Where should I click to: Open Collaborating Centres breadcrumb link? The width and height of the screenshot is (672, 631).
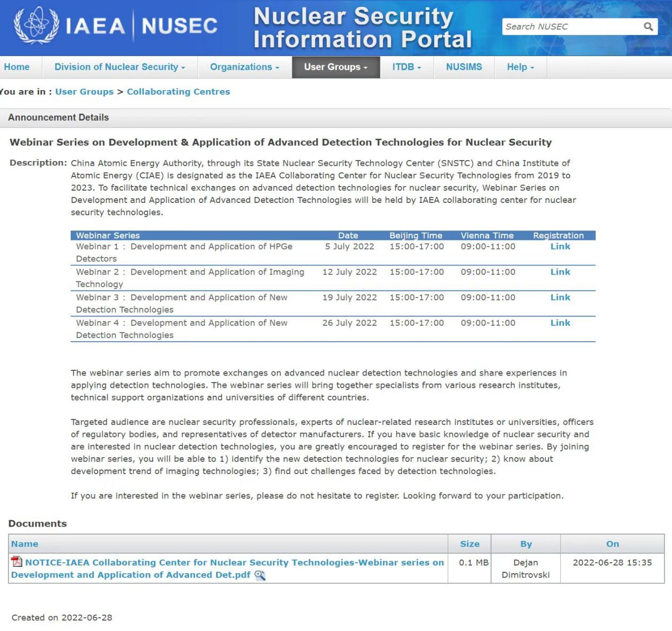178,92
